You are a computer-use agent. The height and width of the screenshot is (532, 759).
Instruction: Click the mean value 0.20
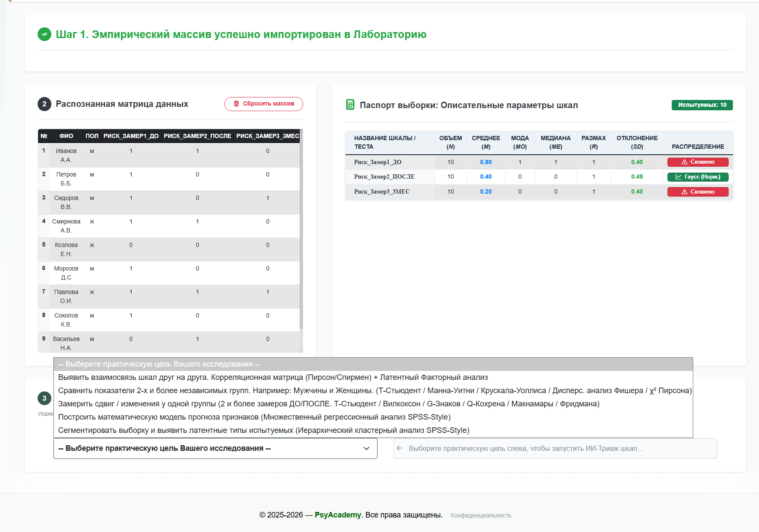486,192
